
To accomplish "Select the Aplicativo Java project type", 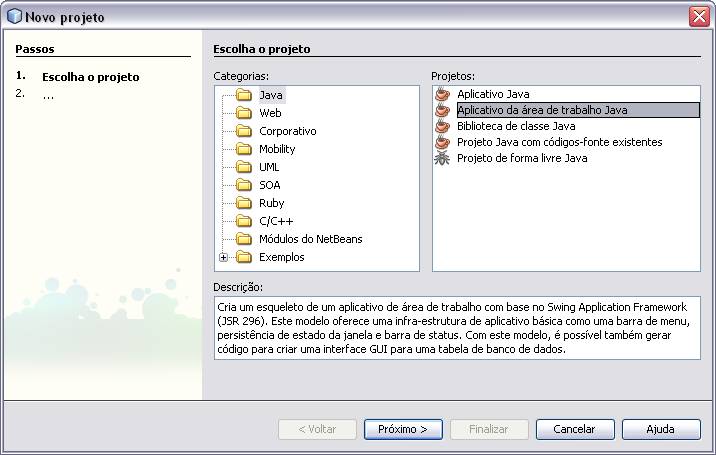I will (493, 94).
